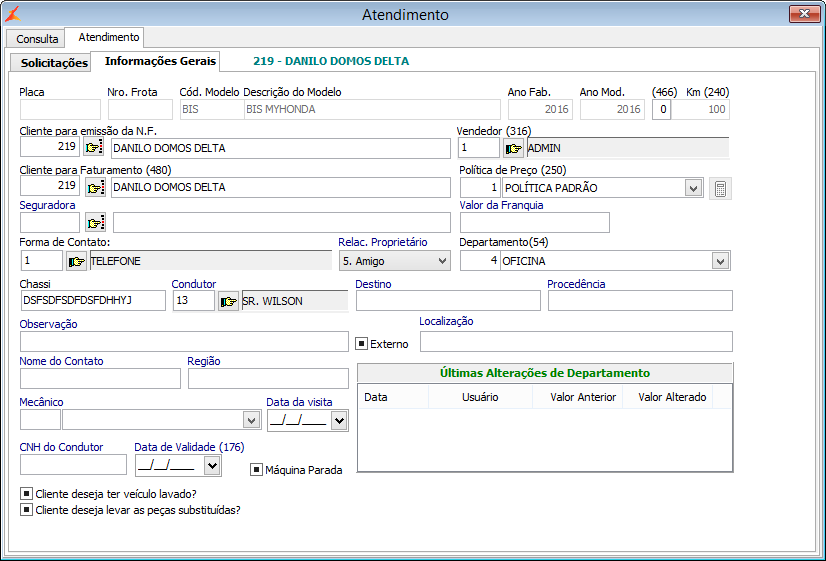Close the Atendimento window

point(804,14)
